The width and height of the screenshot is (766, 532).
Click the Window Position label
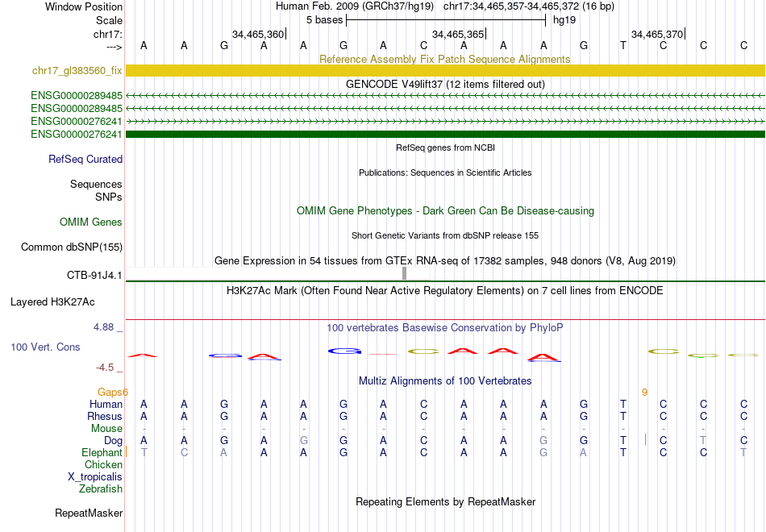coord(84,6)
